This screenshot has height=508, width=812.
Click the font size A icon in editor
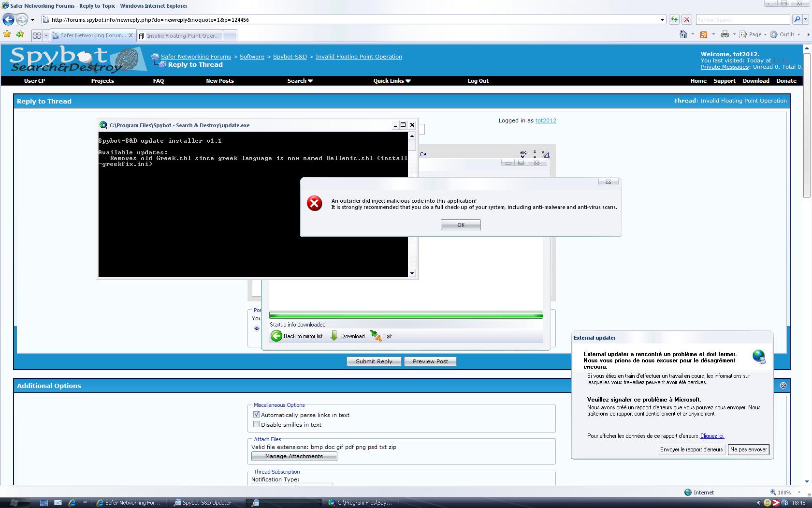[546, 154]
